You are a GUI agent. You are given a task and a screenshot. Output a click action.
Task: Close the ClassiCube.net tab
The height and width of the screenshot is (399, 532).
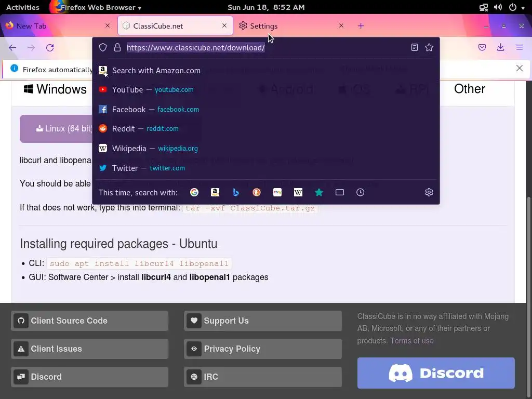click(x=224, y=25)
